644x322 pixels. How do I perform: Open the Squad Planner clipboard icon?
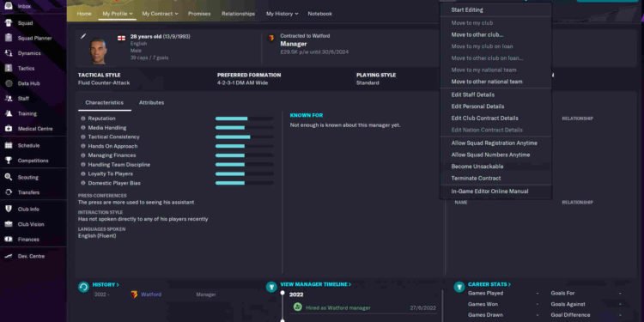9,38
